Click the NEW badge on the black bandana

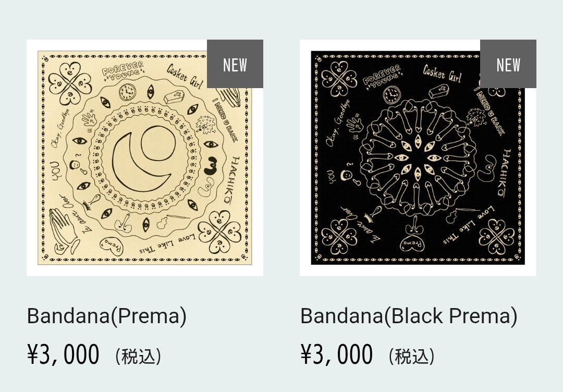508,65
